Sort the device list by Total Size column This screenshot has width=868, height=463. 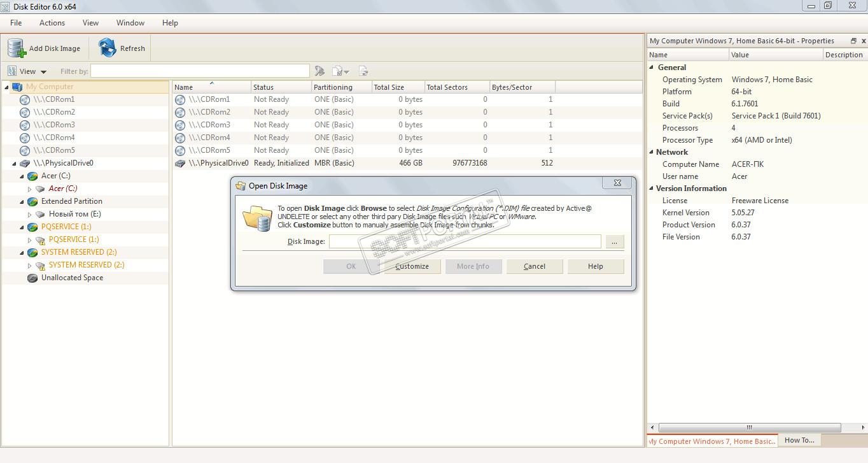398,87
